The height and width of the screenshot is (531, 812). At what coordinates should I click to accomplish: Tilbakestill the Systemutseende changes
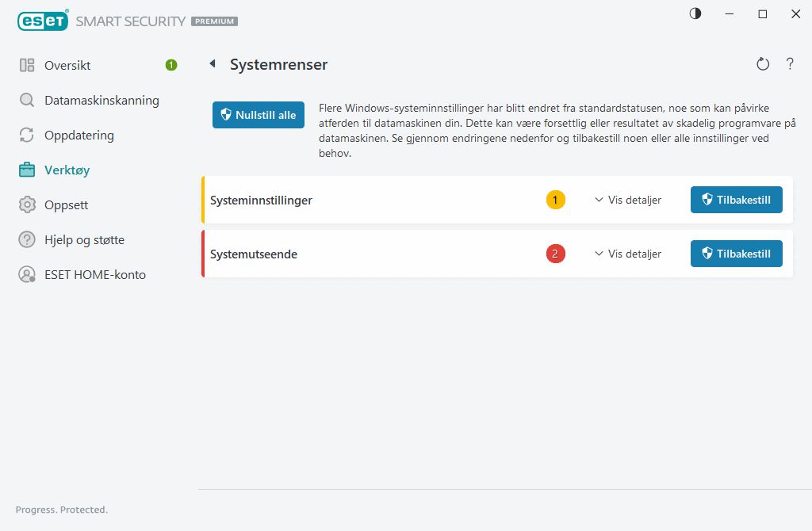[x=736, y=254]
